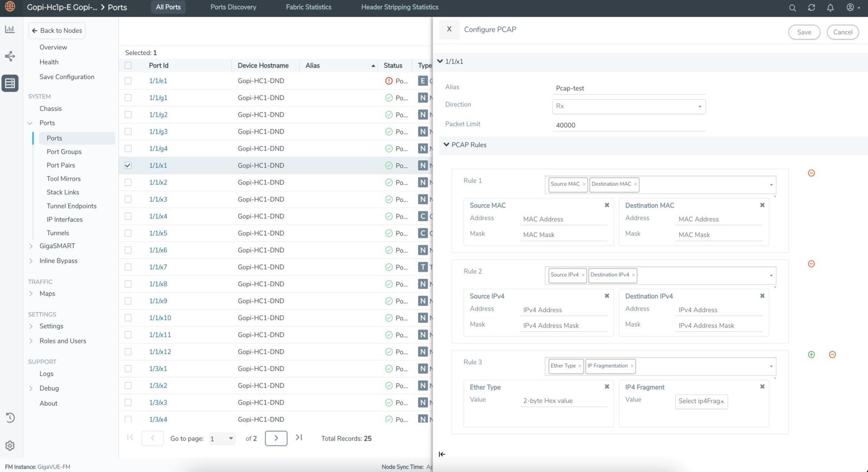Click the search icon in top bar
The width and height of the screenshot is (868, 472).
792,8
